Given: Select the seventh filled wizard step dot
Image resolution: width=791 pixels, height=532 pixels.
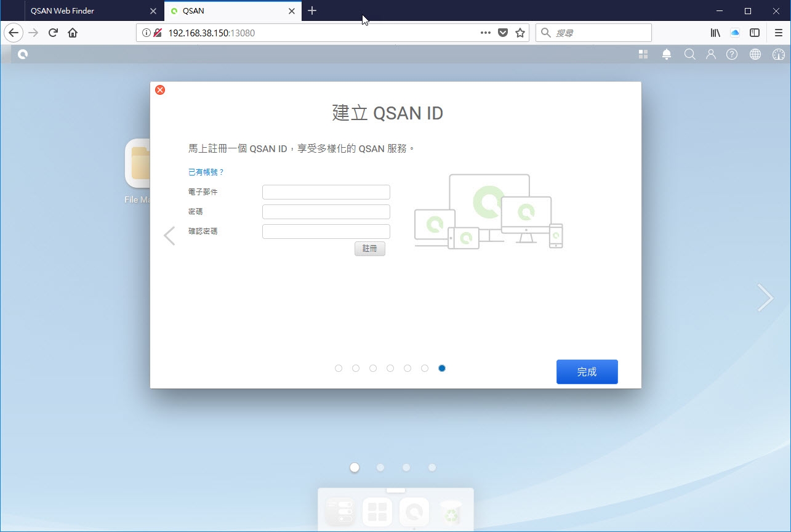Looking at the screenshot, I should click(442, 368).
